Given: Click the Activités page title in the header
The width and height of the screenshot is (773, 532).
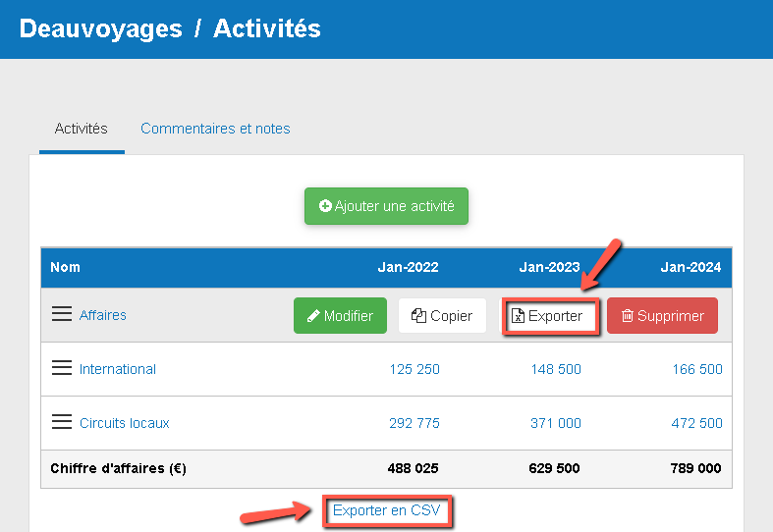Looking at the screenshot, I should 267,28.
